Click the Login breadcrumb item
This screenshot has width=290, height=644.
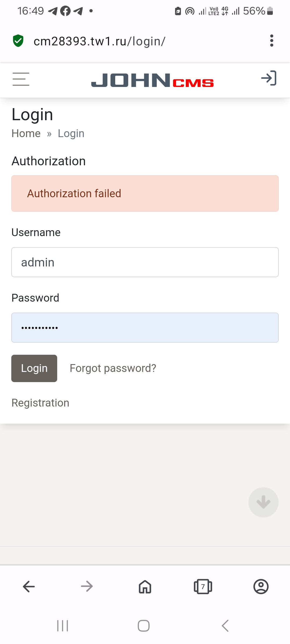point(71,133)
